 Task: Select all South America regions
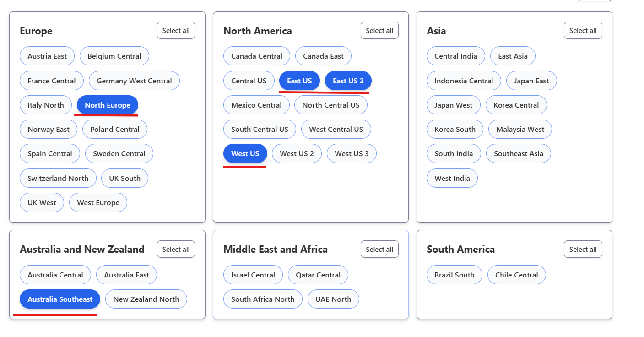coord(583,250)
